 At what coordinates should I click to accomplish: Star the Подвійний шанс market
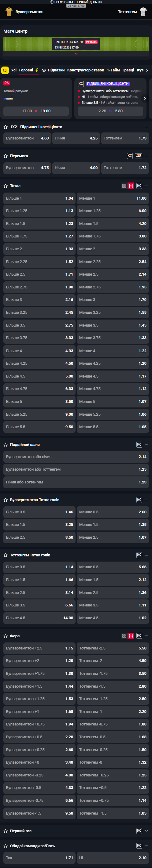[6, 445]
